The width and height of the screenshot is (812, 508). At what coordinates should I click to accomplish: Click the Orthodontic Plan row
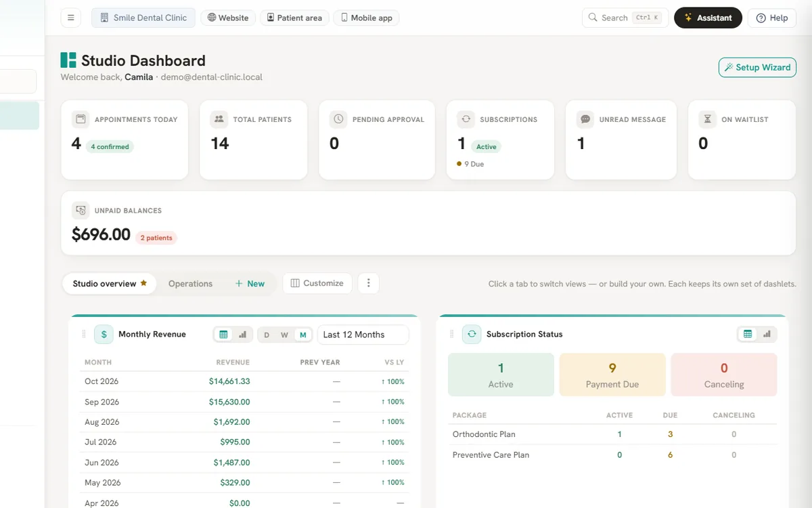pyautogui.click(x=612, y=434)
